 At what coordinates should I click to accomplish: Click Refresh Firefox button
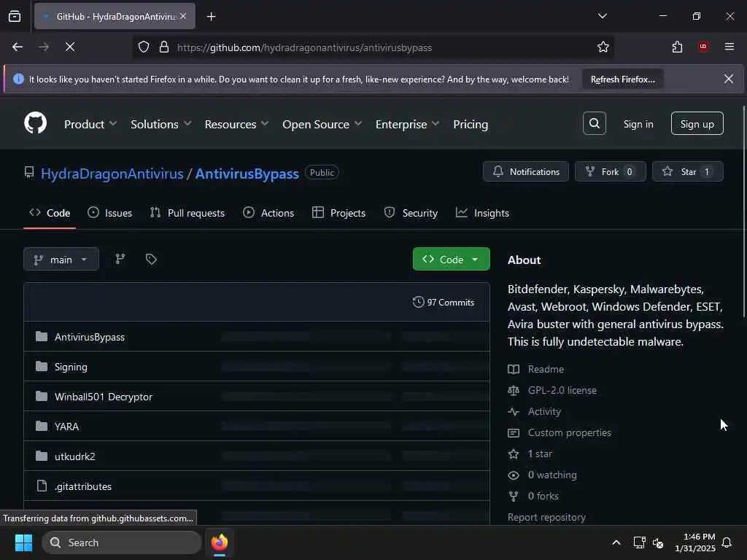(623, 79)
